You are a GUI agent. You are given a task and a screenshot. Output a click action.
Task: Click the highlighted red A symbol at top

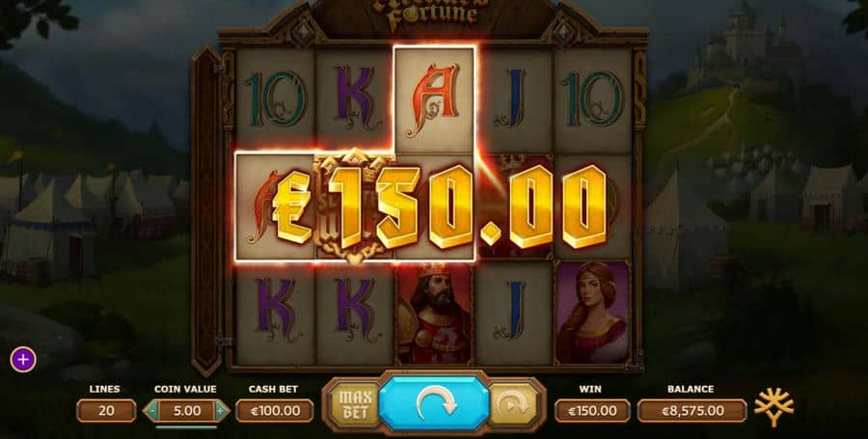[435, 100]
